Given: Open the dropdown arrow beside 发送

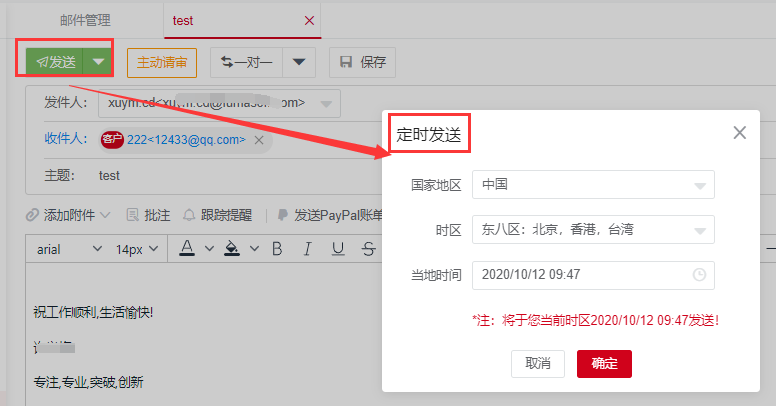Looking at the screenshot, I should tap(98, 61).
